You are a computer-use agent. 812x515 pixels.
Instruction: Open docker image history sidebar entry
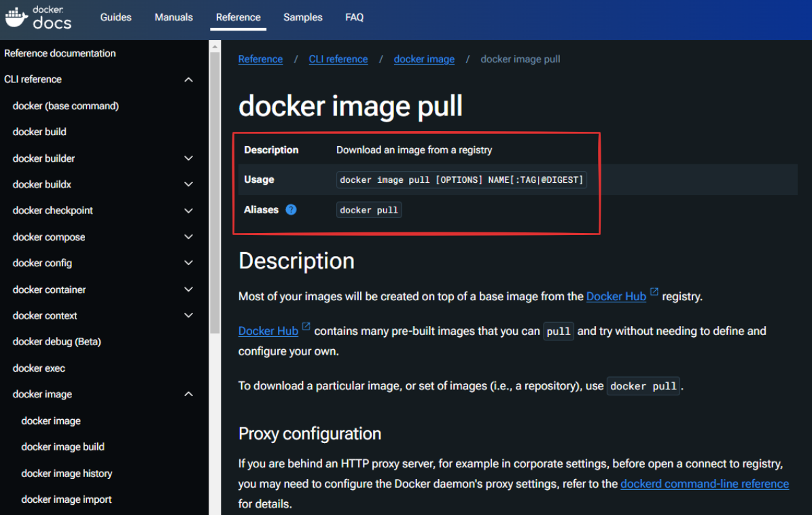click(67, 473)
